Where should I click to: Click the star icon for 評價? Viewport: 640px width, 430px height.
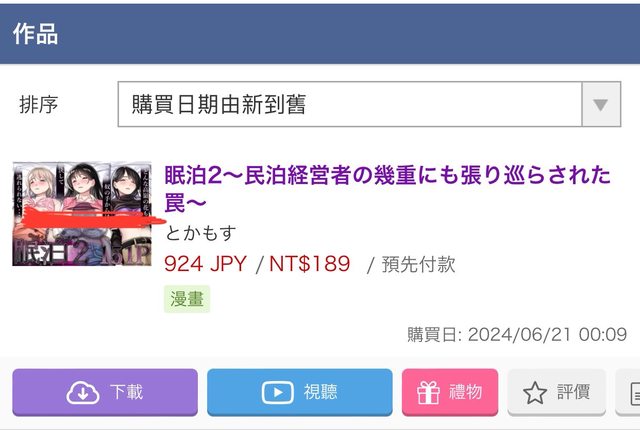click(535, 393)
